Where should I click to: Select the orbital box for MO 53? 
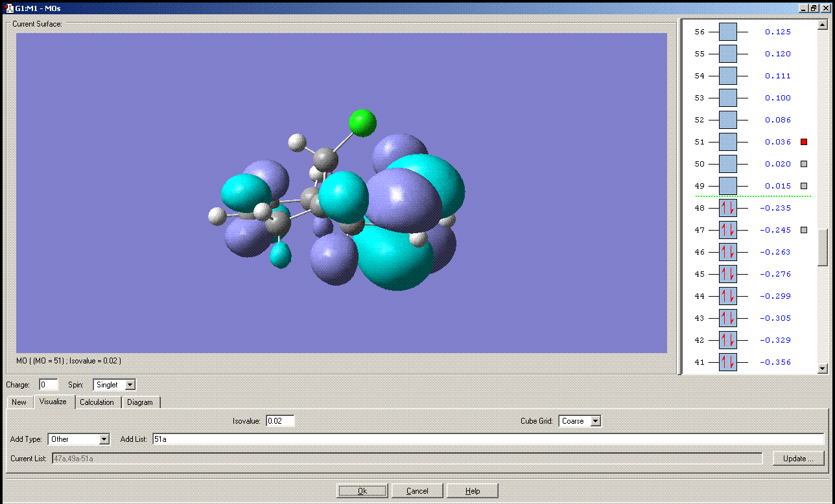click(x=728, y=98)
